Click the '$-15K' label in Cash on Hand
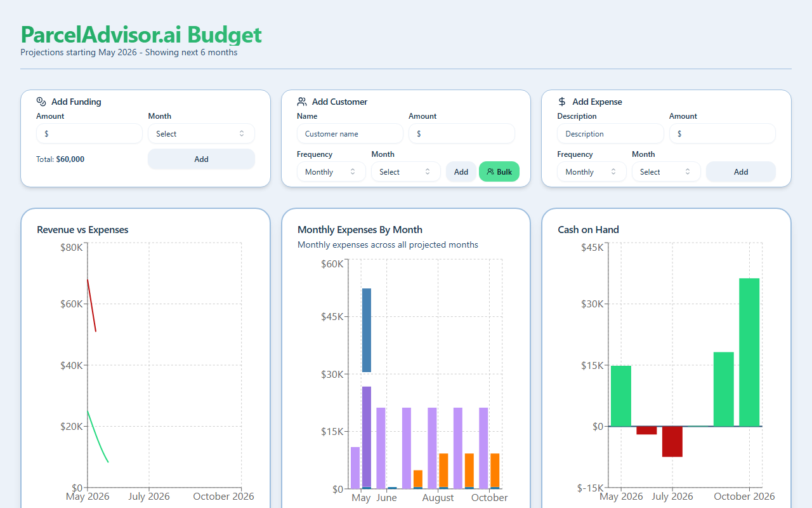 click(590, 488)
